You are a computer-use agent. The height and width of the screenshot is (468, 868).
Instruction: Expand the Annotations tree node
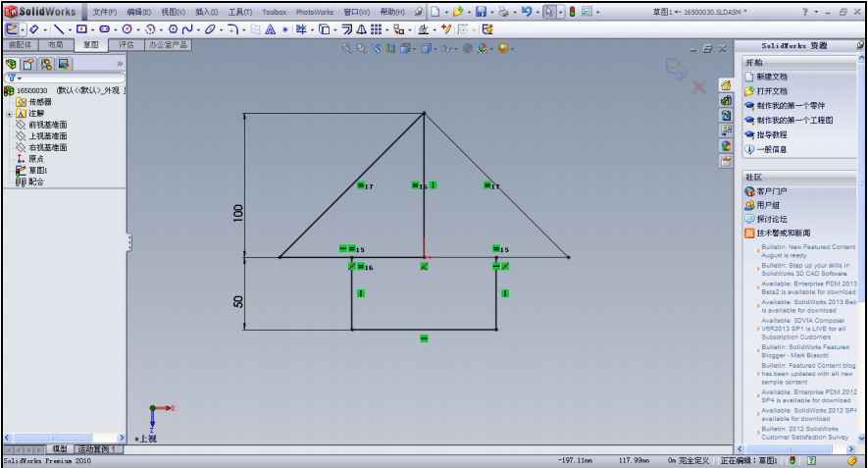pos(9,114)
